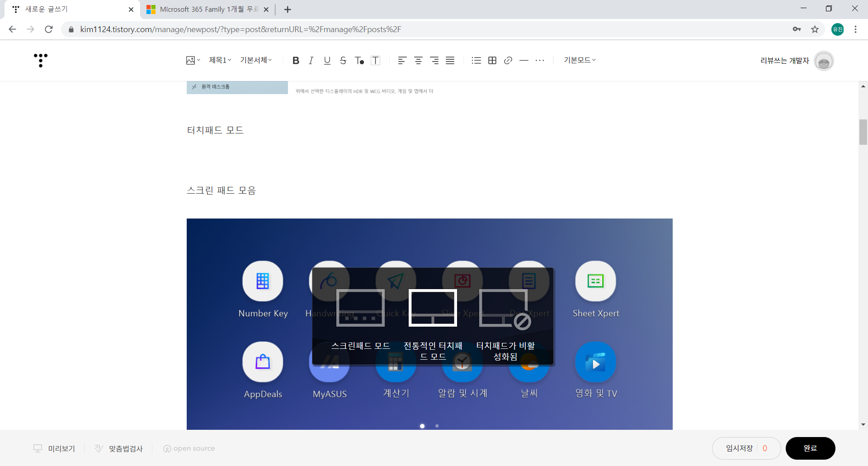Bookmark this page with star icon
Viewport: 868px width, 466px height.
click(x=815, y=29)
